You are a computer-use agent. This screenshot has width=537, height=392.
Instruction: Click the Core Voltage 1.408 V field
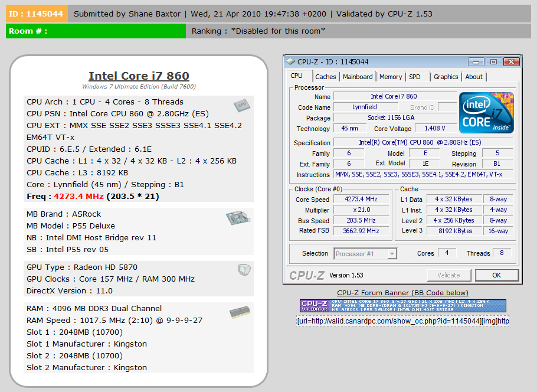(x=436, y=128)
